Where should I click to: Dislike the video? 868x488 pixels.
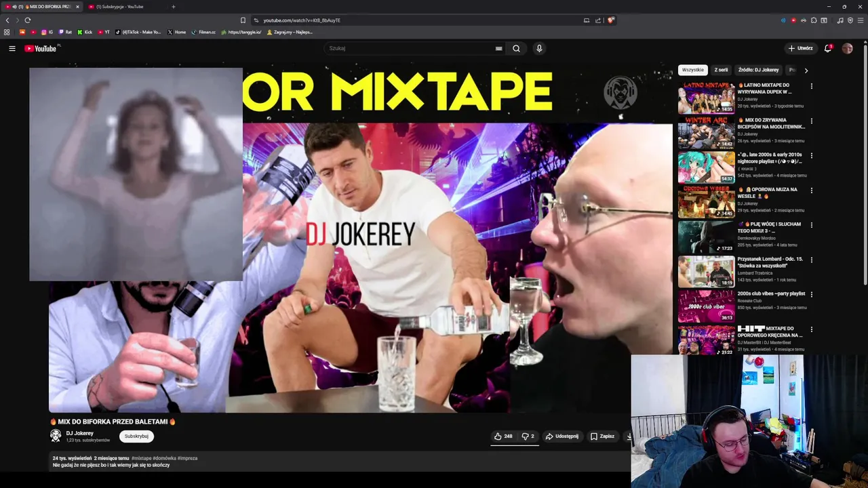click(x=528, y=436)
